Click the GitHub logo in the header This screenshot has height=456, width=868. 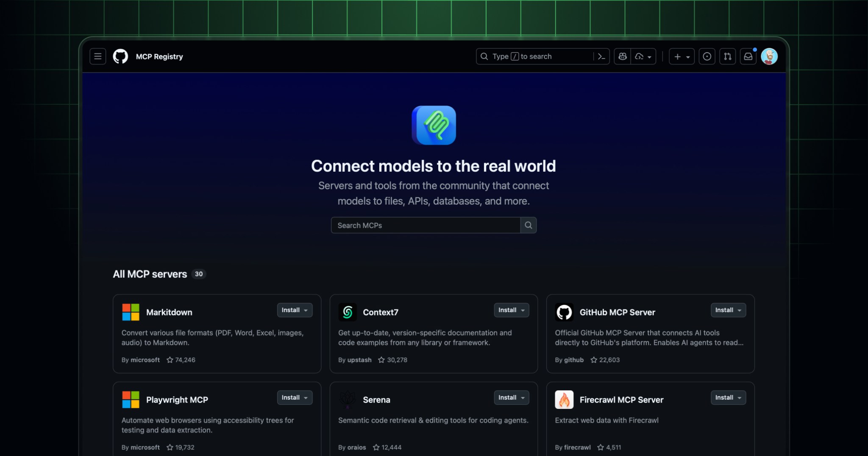(x=120, y=56)
